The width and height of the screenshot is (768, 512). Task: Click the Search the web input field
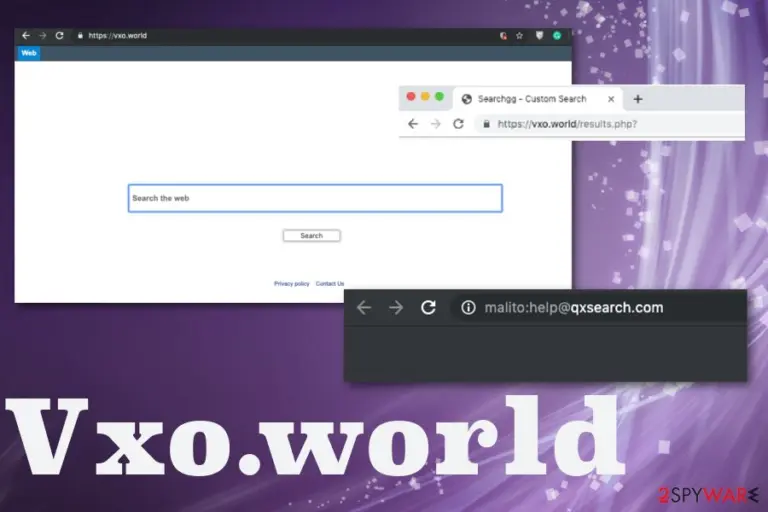pyautogui.click(x=315, y=198)
